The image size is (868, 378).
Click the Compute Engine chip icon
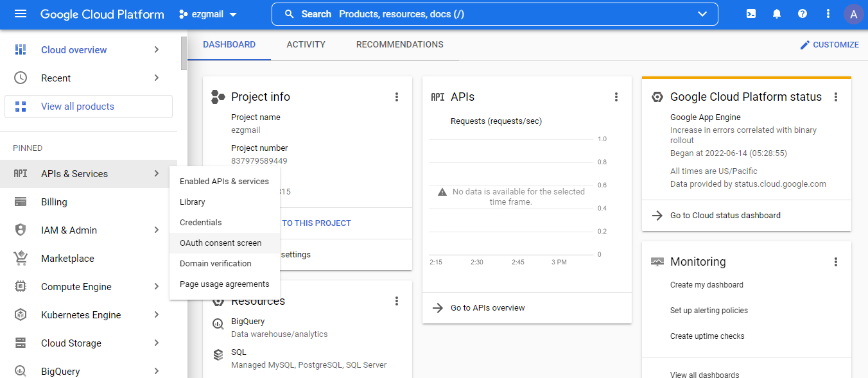pos(21,287)
